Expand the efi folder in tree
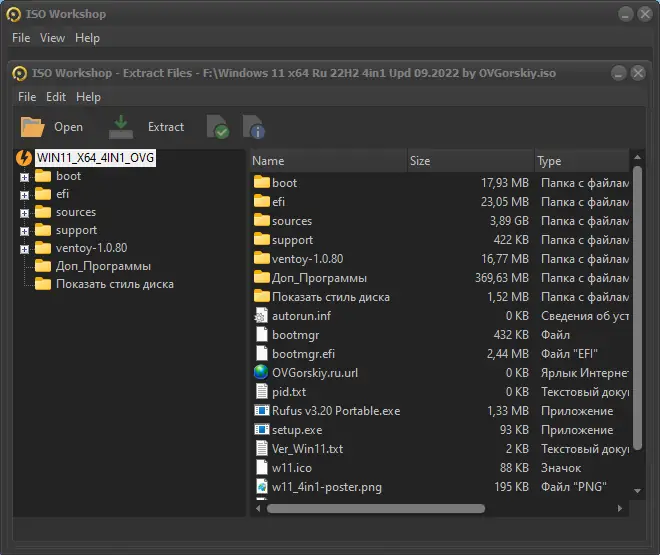This screenshot has height=555, width=660. point(24,195)
